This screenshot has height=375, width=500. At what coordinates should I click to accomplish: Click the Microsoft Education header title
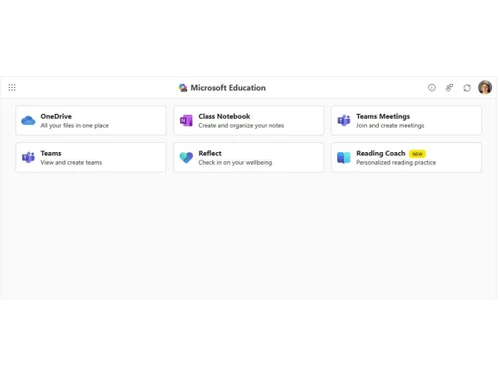228,88
